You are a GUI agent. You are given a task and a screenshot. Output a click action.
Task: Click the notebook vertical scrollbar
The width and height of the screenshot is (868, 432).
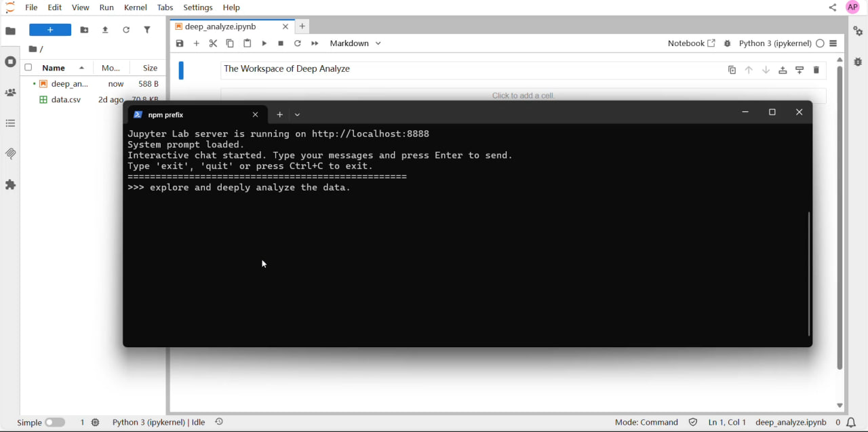coord(840,217)
